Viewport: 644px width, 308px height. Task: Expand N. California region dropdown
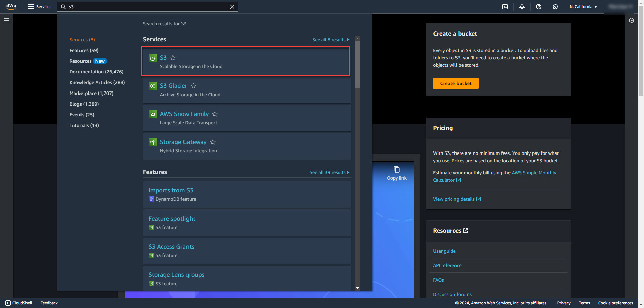pos(583,7)
